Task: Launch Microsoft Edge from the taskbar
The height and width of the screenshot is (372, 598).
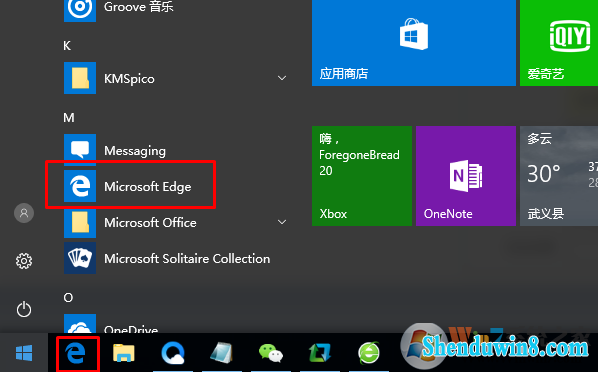Action: (76, 353)
